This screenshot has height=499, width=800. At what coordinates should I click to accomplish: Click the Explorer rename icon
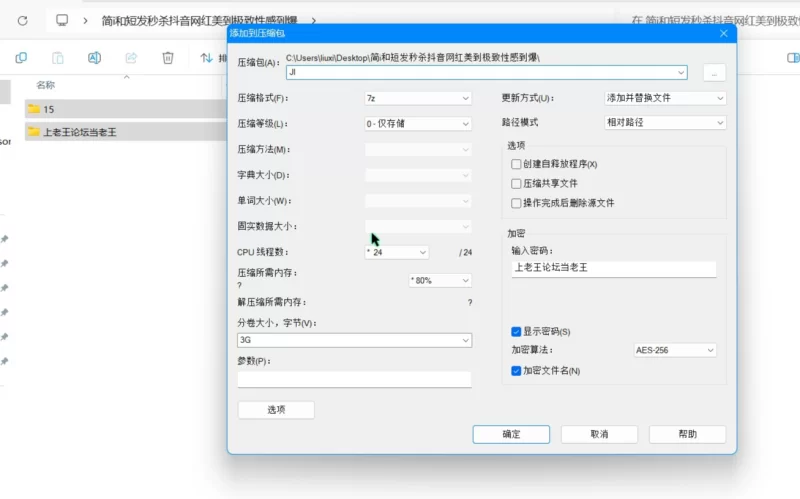click(94, 58)
